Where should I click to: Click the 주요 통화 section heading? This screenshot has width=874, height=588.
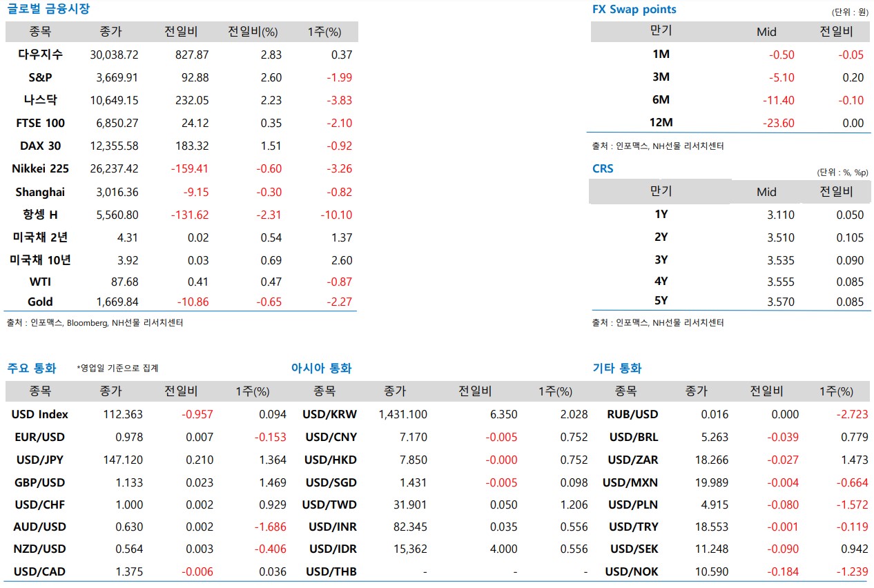32,368
